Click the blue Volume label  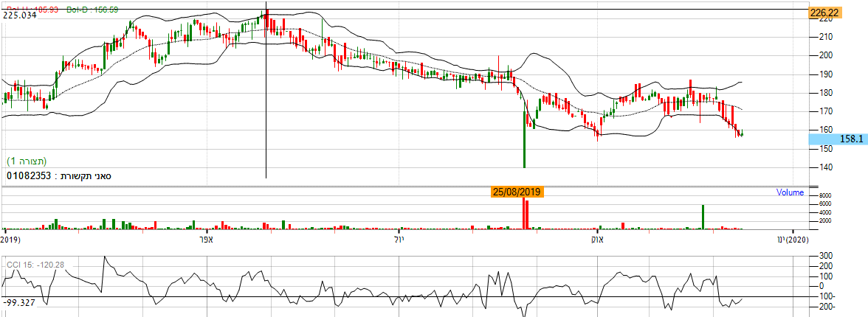click(x=790, y=193)
